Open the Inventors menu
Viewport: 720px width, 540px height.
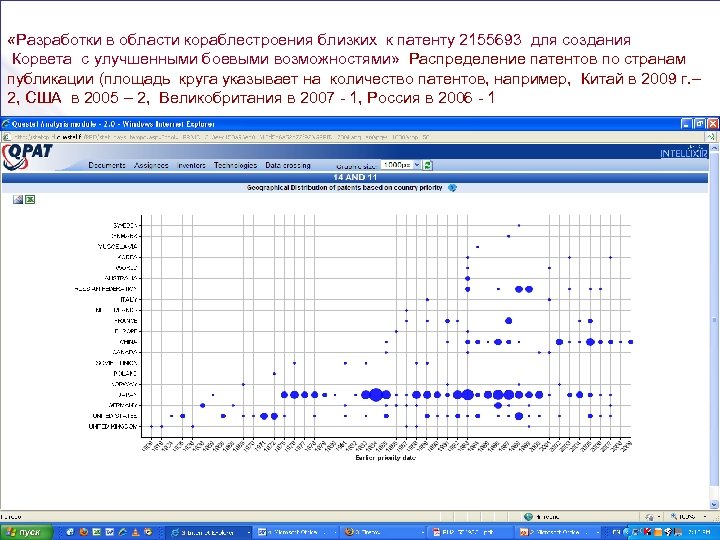tap(191, 165)
